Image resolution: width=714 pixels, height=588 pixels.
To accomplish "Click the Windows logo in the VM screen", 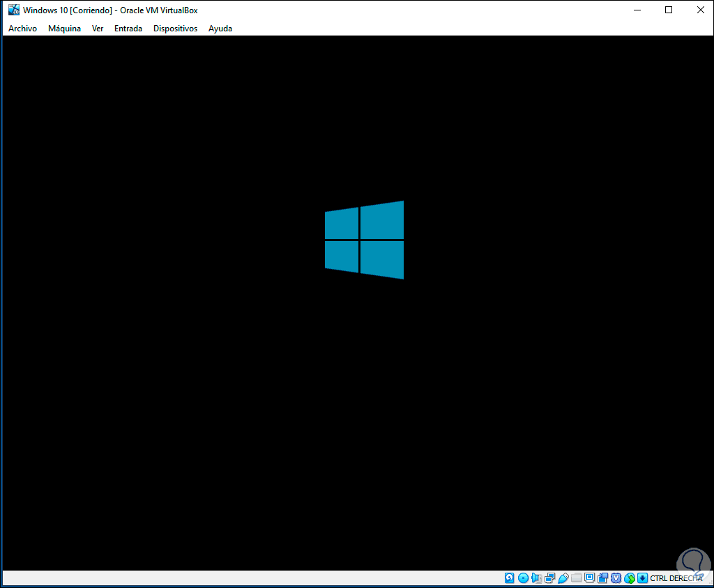I will tap(364, 240).
